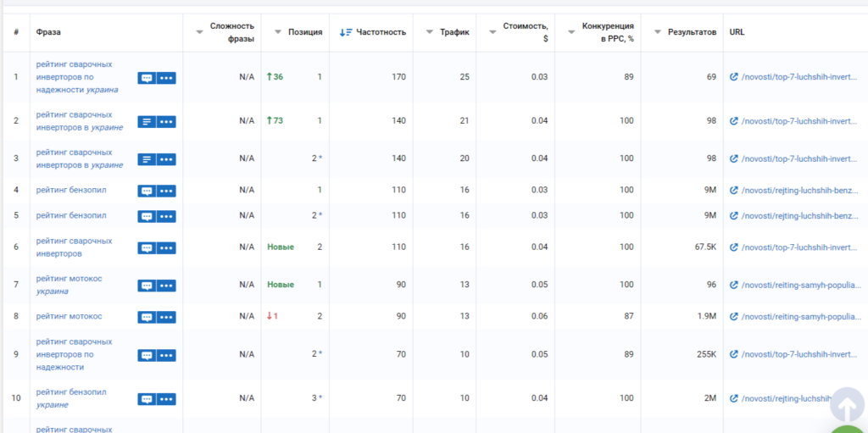This screenshot has height=433, width=868.
Task: Open the three-dots menu in row 4
Action: click(166, 191)
